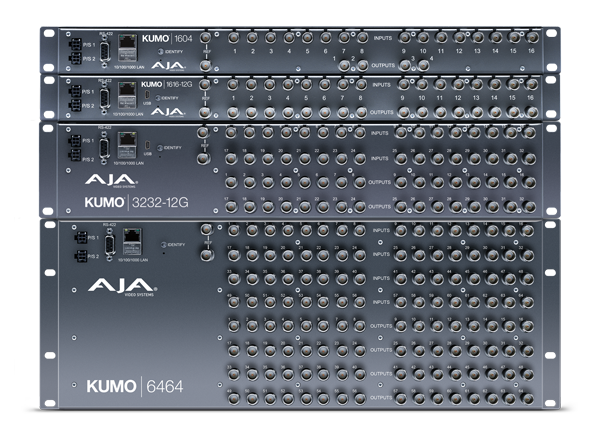Viewport: 600px width, 432px height.
Task: Click the OUTPUTS label on KUMO 1616-12G
Action: 381,112
